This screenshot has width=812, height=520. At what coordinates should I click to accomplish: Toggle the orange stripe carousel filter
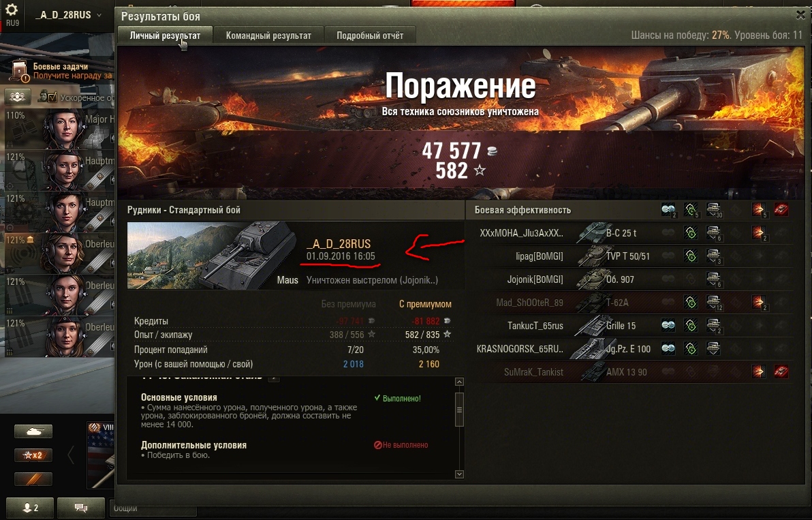[x=33, y=480]
